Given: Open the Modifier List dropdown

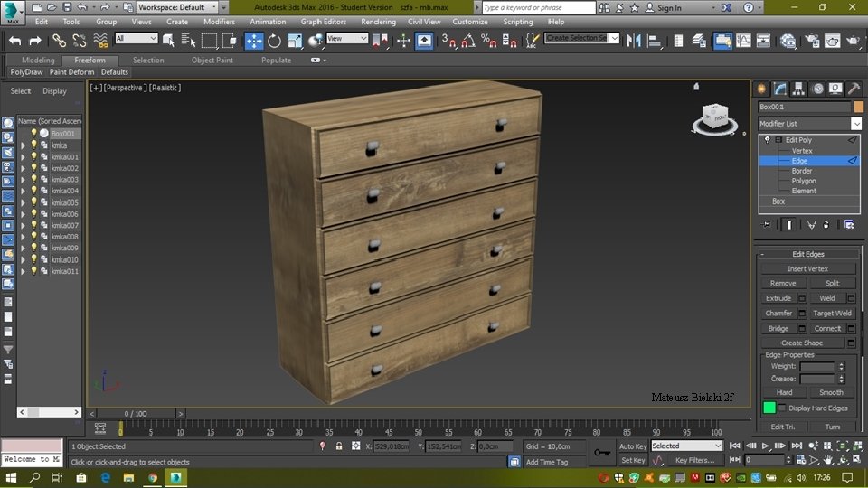Looking at the screenshot, I should tap(855, 124).
